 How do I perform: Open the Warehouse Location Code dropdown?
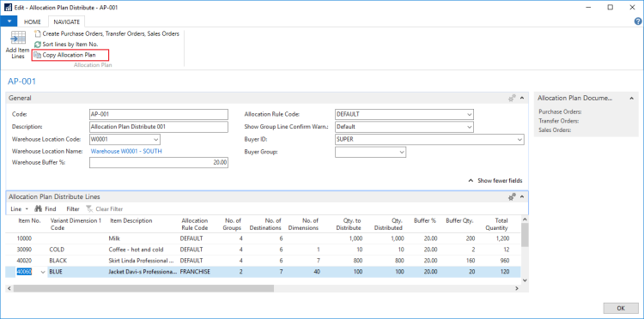(156, 139)
